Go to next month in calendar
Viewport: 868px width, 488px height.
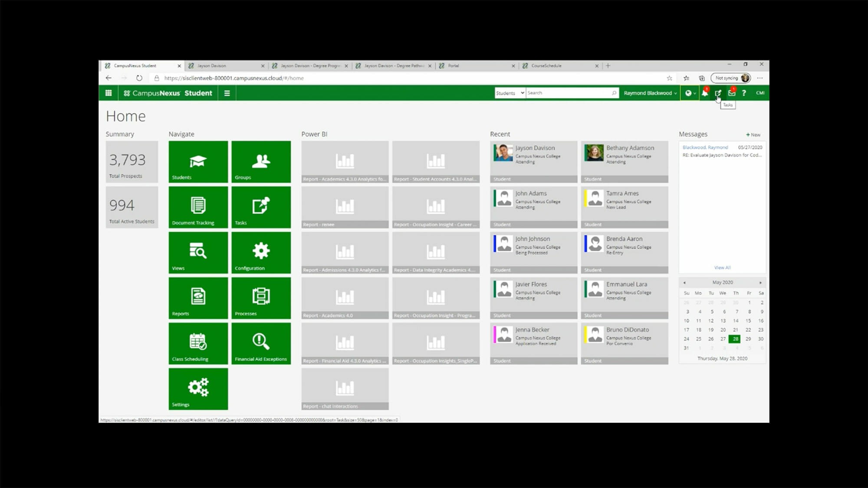[x=760, y=283]
